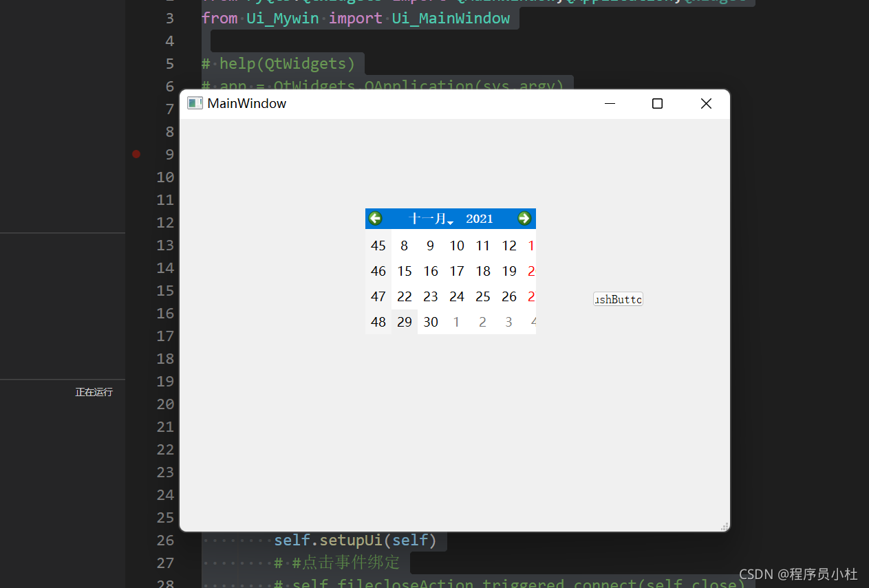Click week number 45 in the calendar

(x=378, y=246)
